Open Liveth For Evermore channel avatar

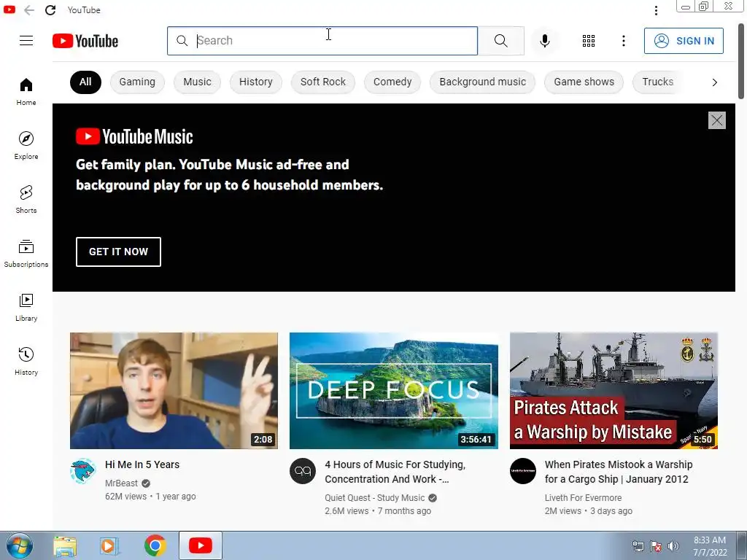point(522,471)
